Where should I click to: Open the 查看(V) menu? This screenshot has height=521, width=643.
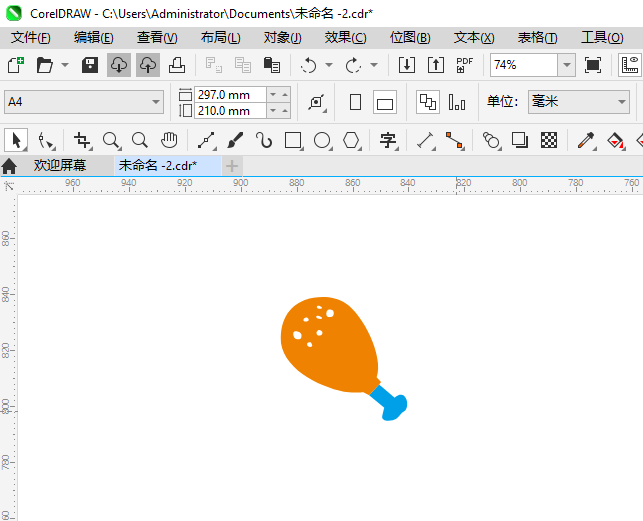[157, 38]
